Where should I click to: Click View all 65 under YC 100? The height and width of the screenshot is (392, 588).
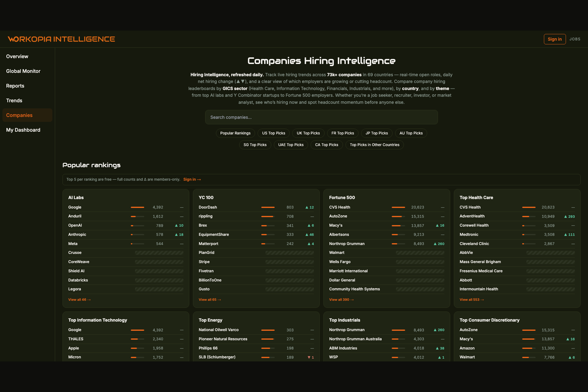tap(210, 300)
